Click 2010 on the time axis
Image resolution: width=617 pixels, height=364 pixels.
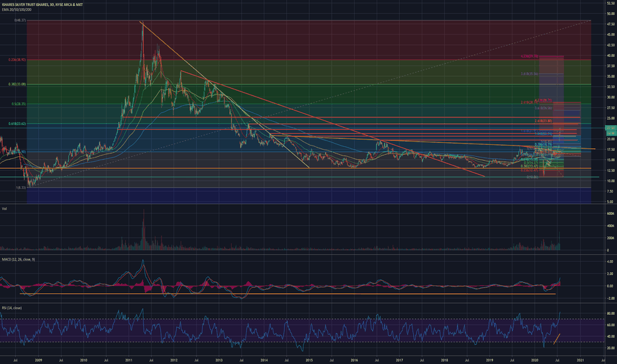[x=83, y=359]
